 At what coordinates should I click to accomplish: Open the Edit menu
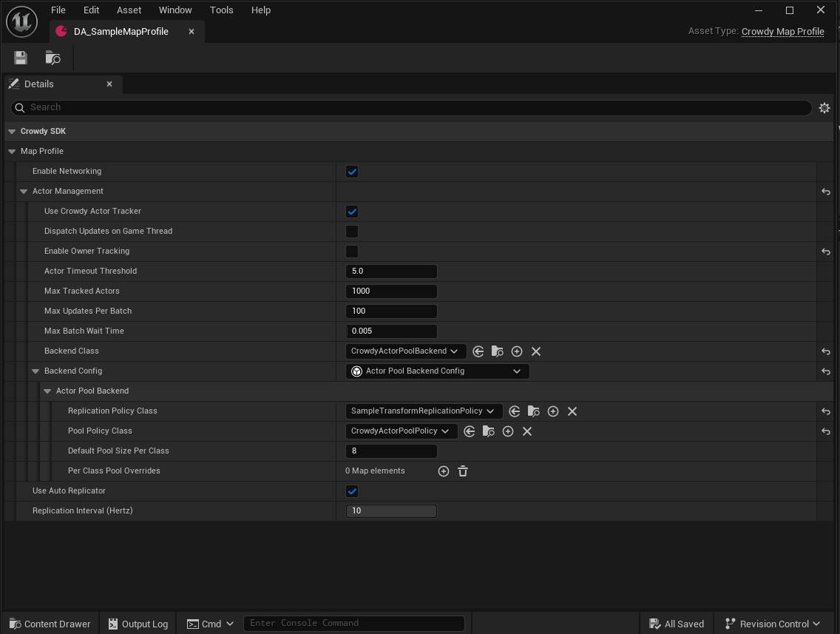point(91,10)
